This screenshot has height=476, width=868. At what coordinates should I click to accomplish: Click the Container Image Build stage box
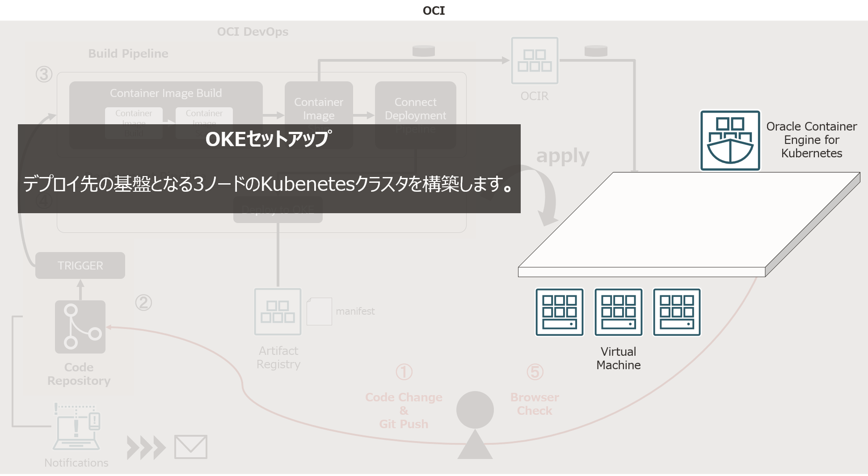click(166, 94)
